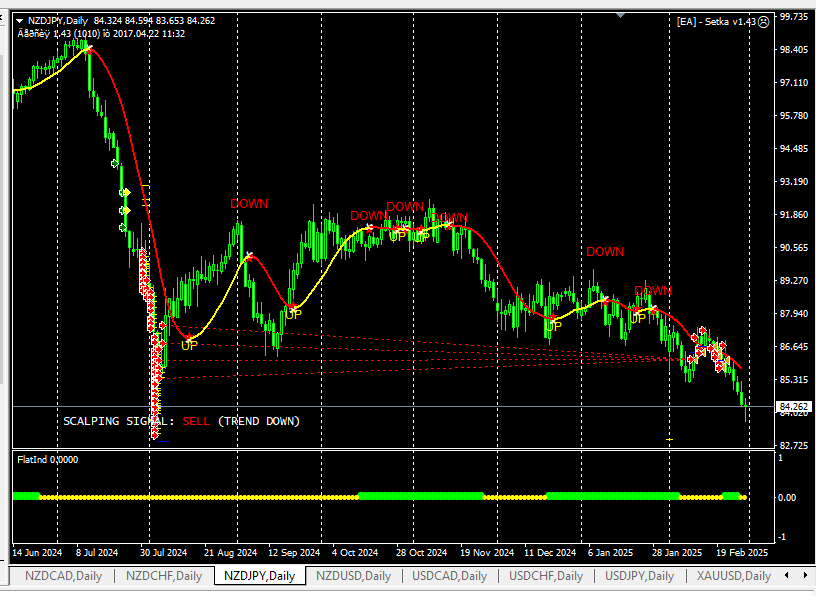The height and width of the screenshot is (596, 816).
Task: Click the 12 Sep 2024 date label
Action: point(294,552)
